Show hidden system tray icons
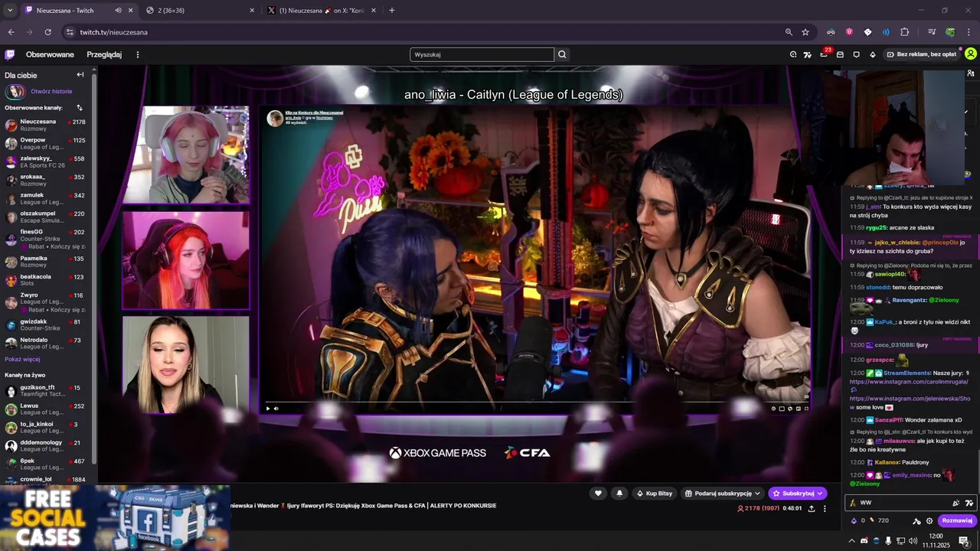The image size is (980, 551). click(851, 540)
